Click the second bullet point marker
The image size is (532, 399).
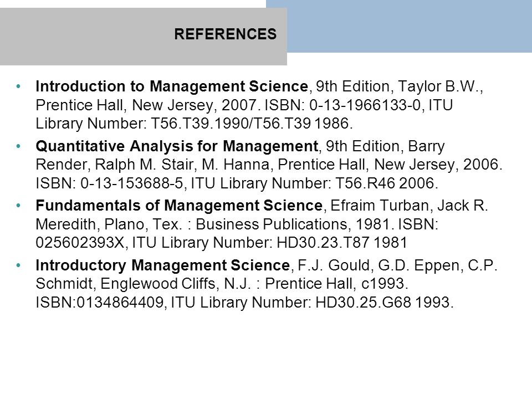[18, 146]
